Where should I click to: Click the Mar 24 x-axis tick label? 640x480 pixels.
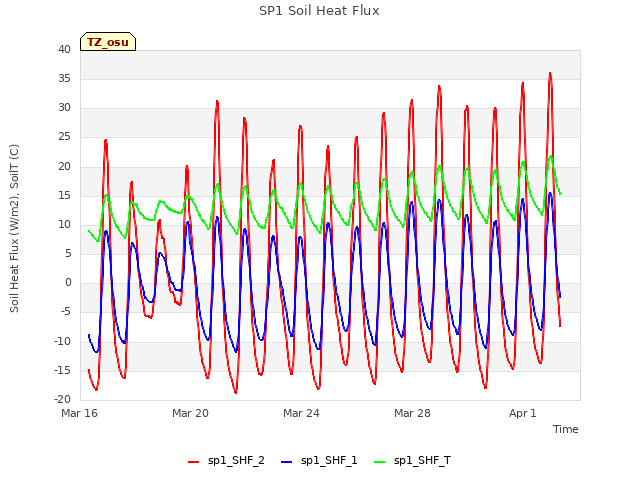pyautogui.click(x=301, y=413)
